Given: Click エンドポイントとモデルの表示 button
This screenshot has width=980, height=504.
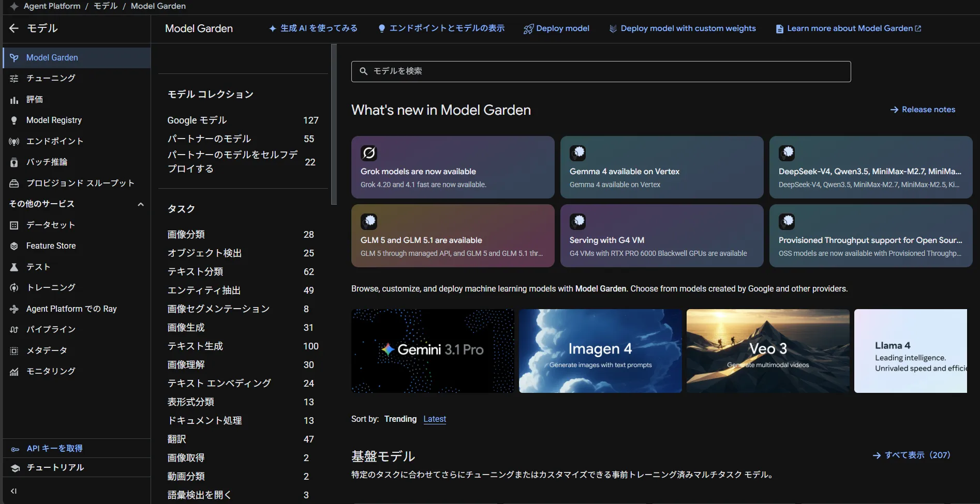Looking at the screenshot, I should (x=441, y=28).
